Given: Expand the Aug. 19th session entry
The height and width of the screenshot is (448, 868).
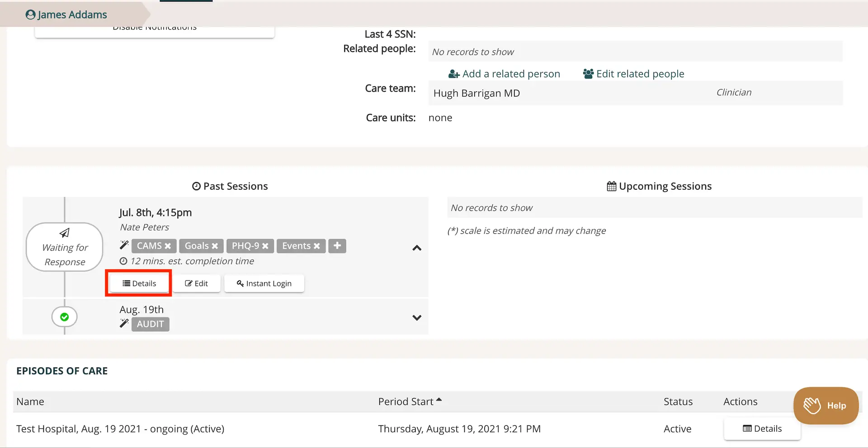Looking at the screenshot, I should 416,317.
